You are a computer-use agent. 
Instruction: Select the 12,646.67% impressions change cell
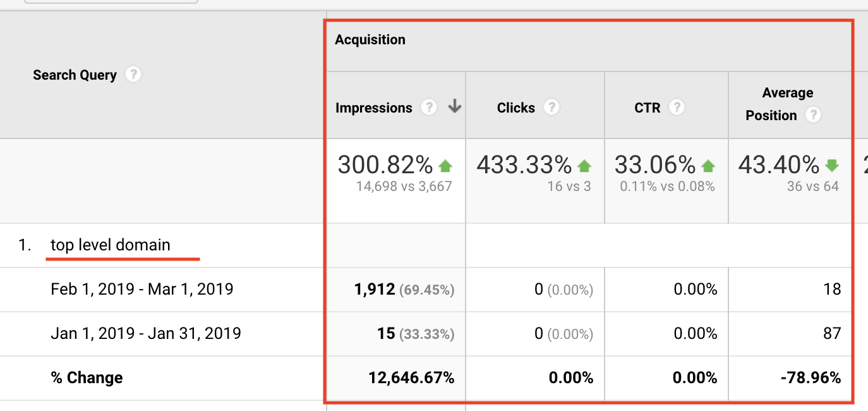point(411,377)
